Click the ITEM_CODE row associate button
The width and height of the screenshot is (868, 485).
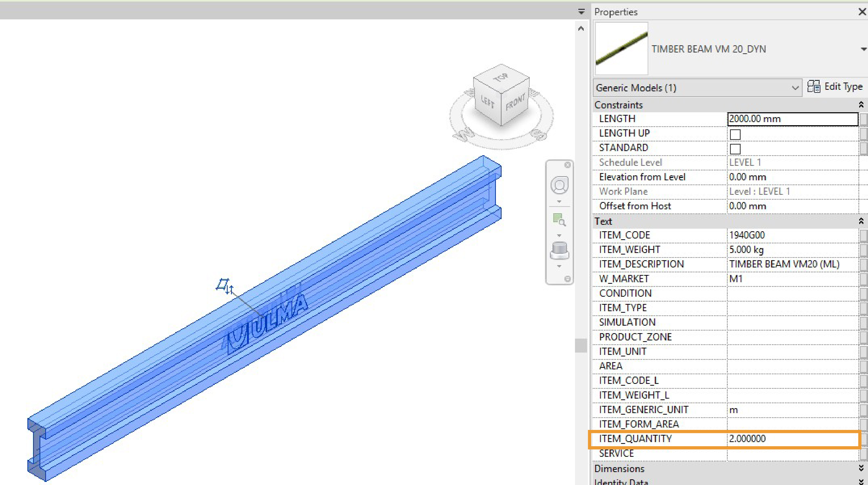864,235
